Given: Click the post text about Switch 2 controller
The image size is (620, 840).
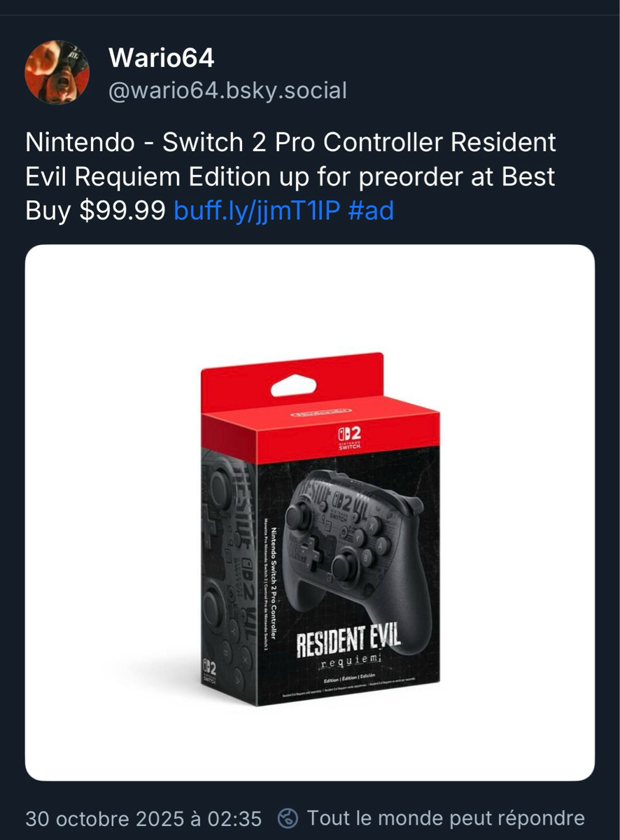Looking at the screenshot, I should click(x=290, y=176).
